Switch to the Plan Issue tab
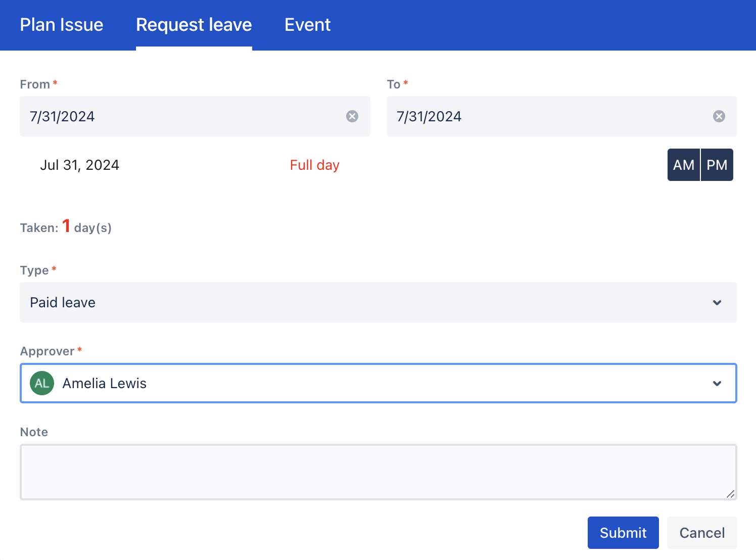 [62, 25]
